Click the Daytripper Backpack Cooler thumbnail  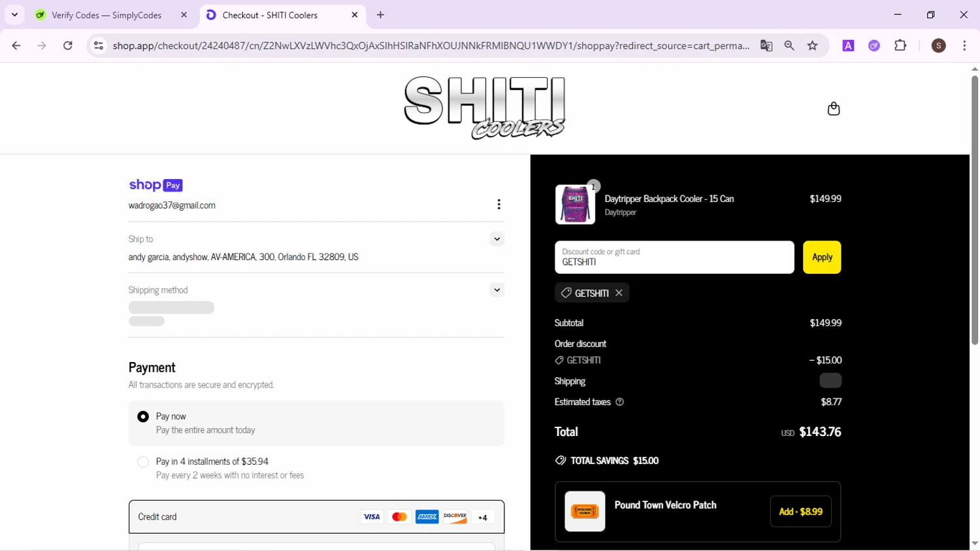(575, 205)
